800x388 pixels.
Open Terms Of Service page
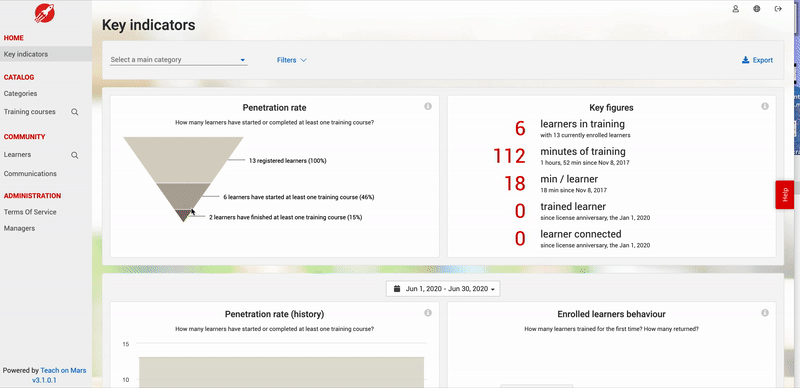[x=30, y=212]
